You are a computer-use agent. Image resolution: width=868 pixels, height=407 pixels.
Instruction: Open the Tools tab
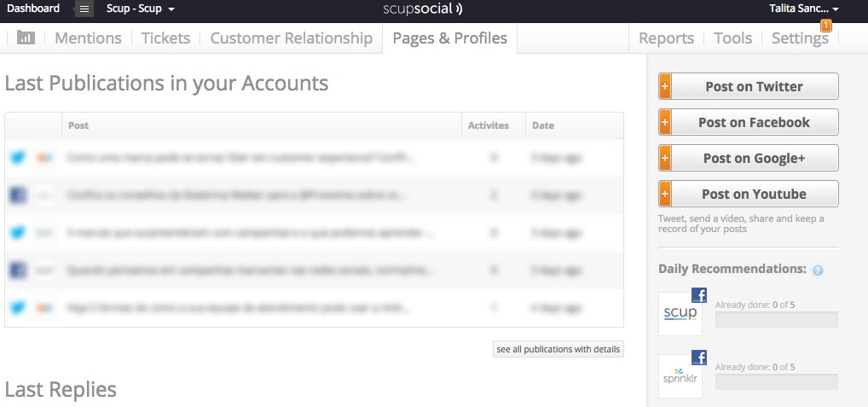[x=733, y=38]
